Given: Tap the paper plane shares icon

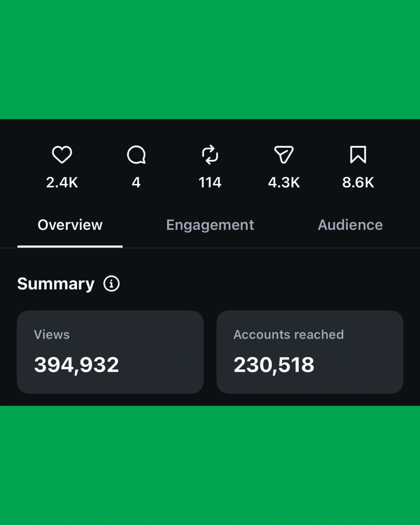Looking at the screenshot, I should click(284, 155).
